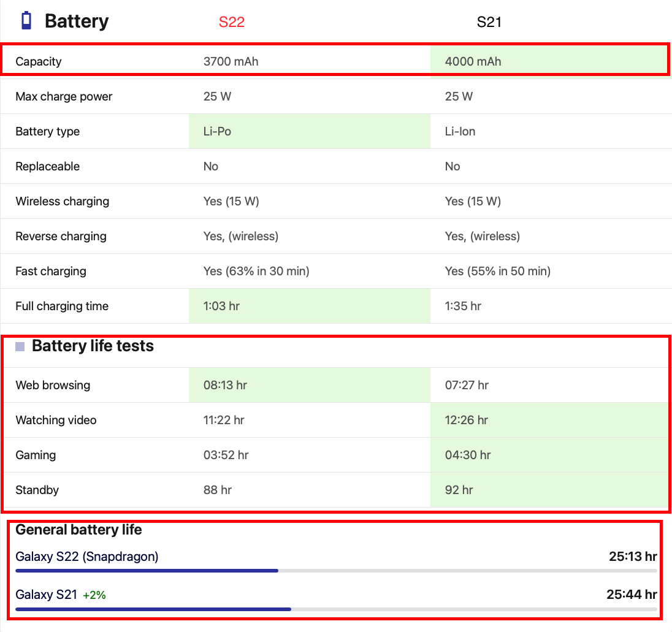
Task: Click the Li-Ion battery type cell
Action: (x=550, y=131)
